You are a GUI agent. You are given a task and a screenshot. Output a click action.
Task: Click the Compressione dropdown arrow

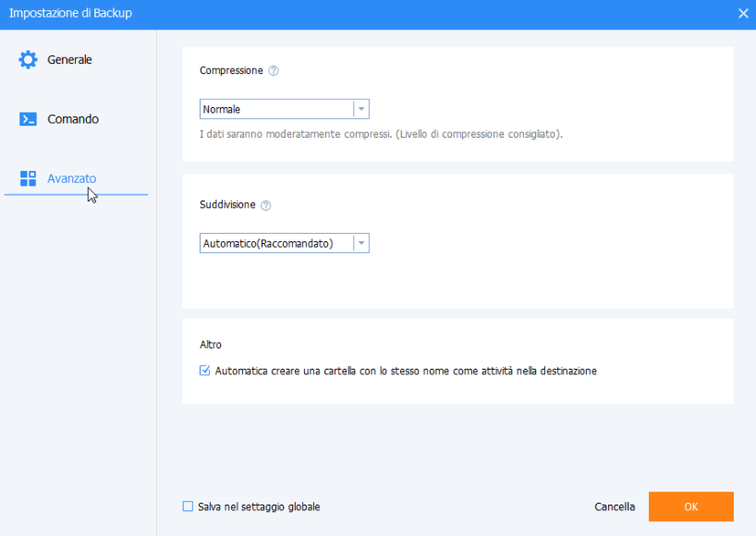pyautogui.click(x=361, y=109)
